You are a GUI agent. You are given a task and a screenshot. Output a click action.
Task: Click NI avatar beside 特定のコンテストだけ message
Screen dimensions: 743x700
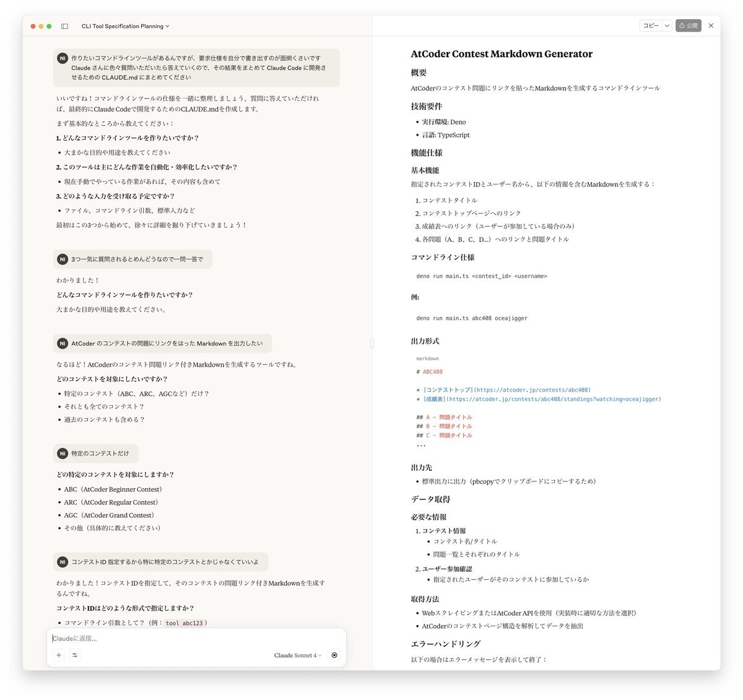click(x=63, y=453)
